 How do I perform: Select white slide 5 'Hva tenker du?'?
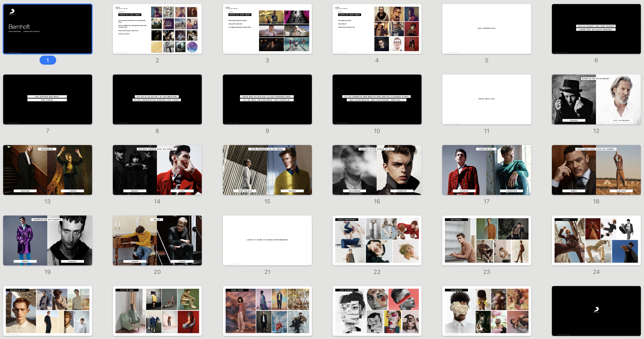[486, 29]
